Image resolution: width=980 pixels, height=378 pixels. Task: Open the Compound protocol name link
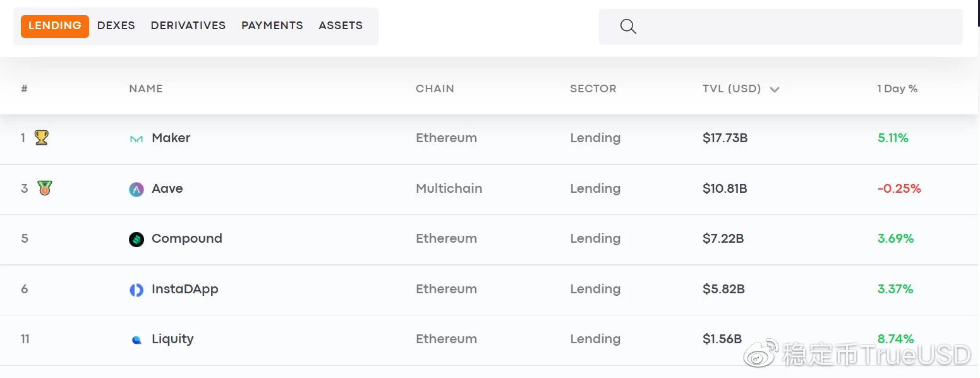[x=187, y=238]
